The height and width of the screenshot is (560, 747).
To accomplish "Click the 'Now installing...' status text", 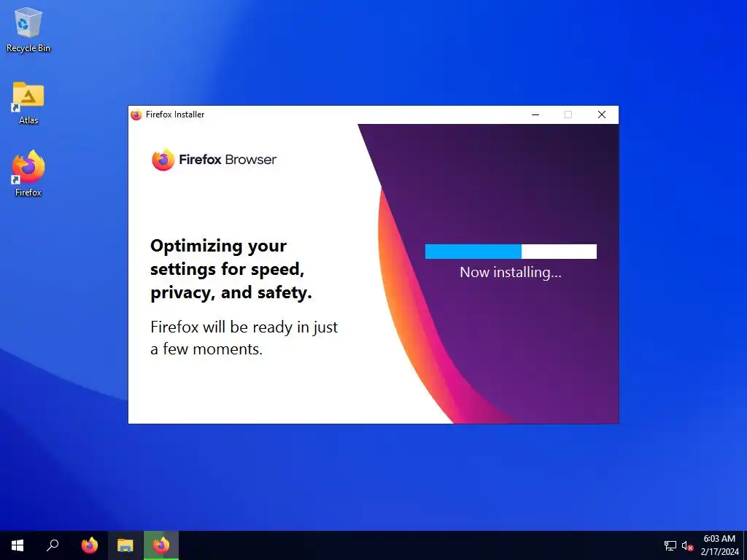I will click(511, 273).
